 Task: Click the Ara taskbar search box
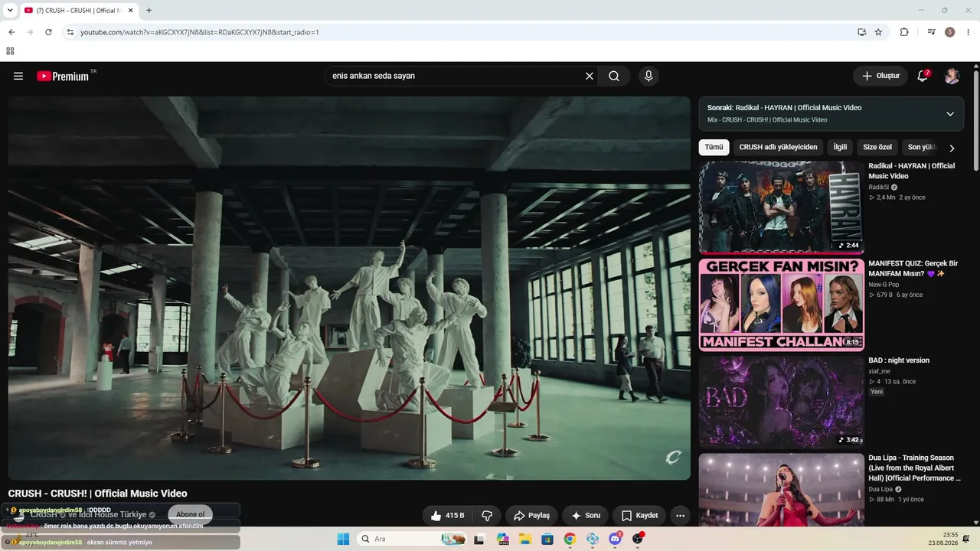[412, 539]
